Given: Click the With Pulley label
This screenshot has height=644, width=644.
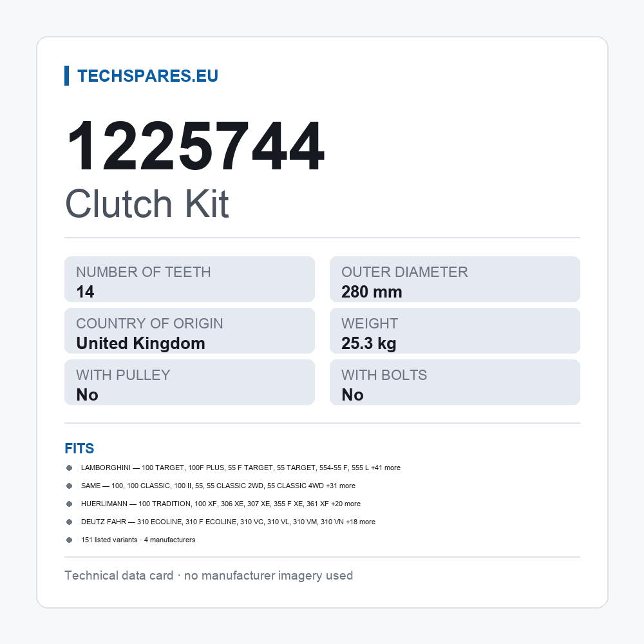Looking at the screenshot, I should 123,375.
